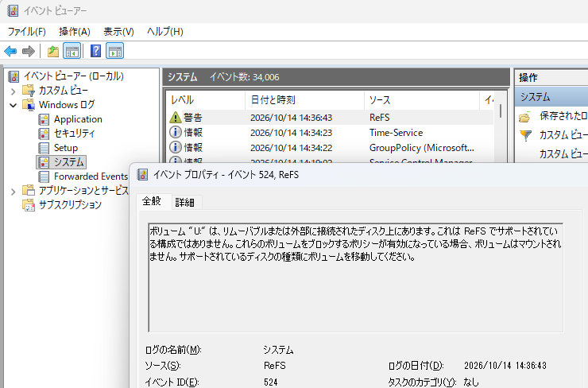Sort by the ソース column header
588x388 pixels.
coord(421,100)
